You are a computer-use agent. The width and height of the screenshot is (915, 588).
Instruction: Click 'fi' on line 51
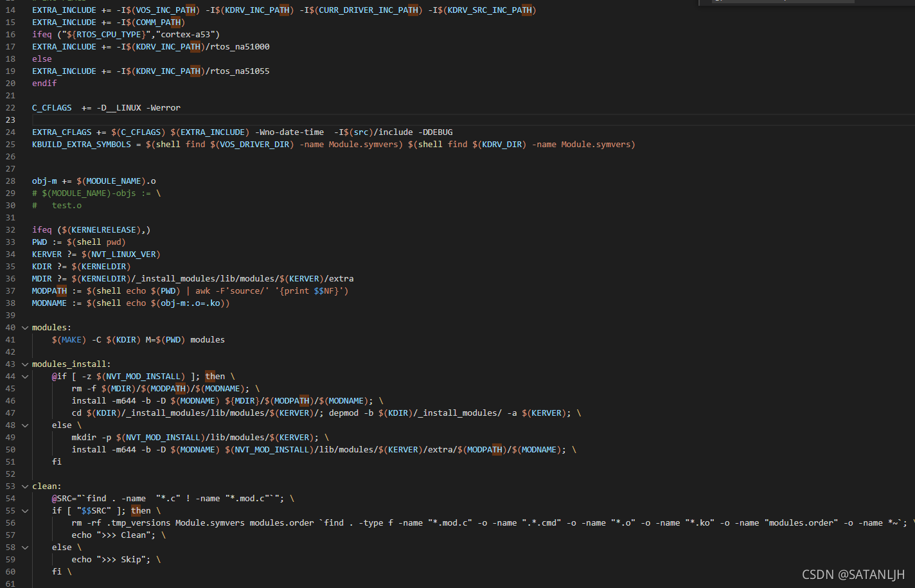57,462
